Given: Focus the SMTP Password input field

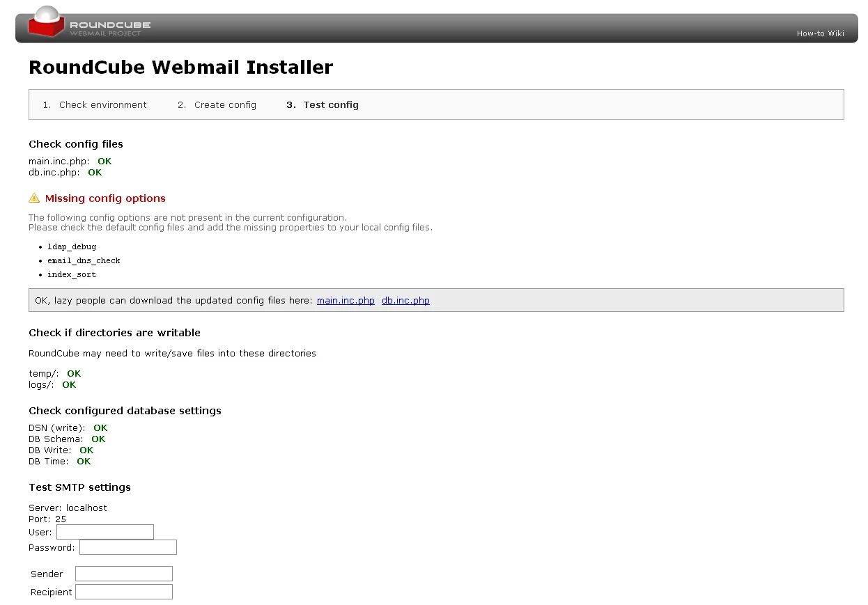Looking at the screenshot, I should pos(128,547).
